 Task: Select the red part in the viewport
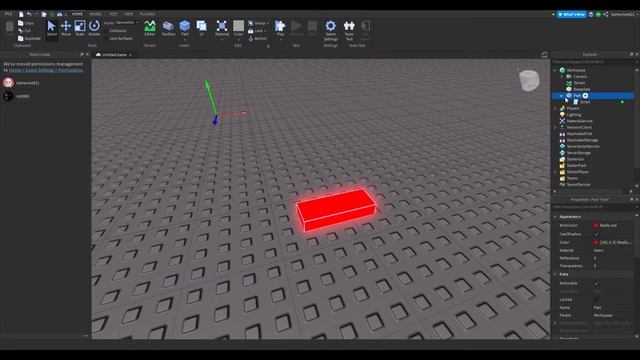tap(336, 209)
